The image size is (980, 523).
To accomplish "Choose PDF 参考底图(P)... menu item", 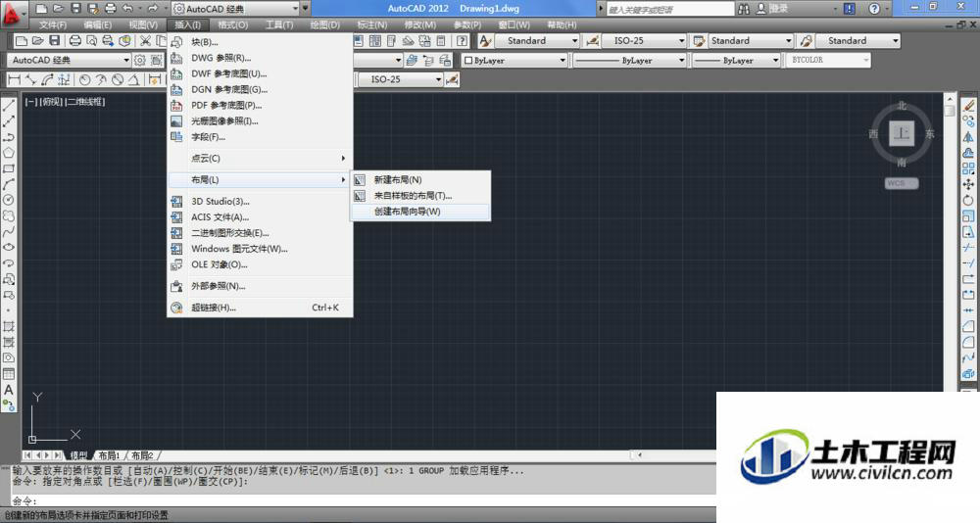I will click(x=260, y=105).
